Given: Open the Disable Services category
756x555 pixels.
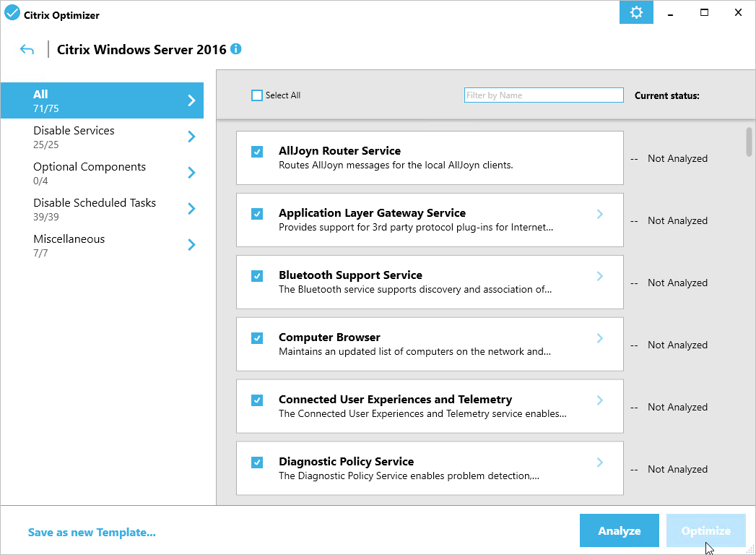Looking at the screenshot, I should pos(103,137).
